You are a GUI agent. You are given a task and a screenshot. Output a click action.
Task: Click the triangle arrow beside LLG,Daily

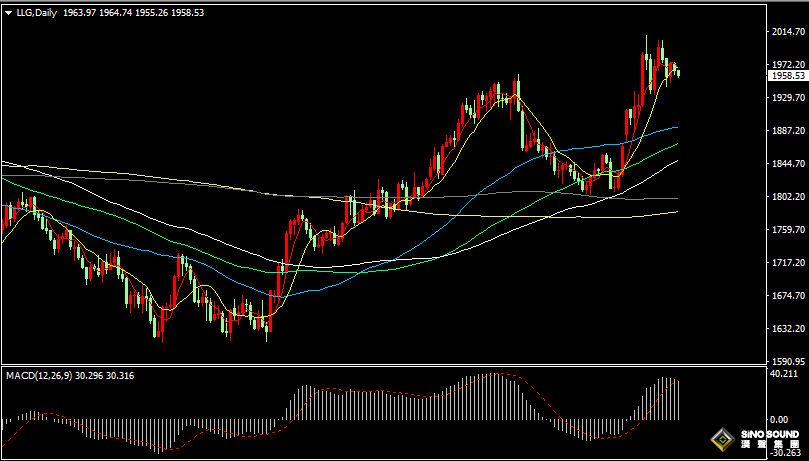[9, 13]
